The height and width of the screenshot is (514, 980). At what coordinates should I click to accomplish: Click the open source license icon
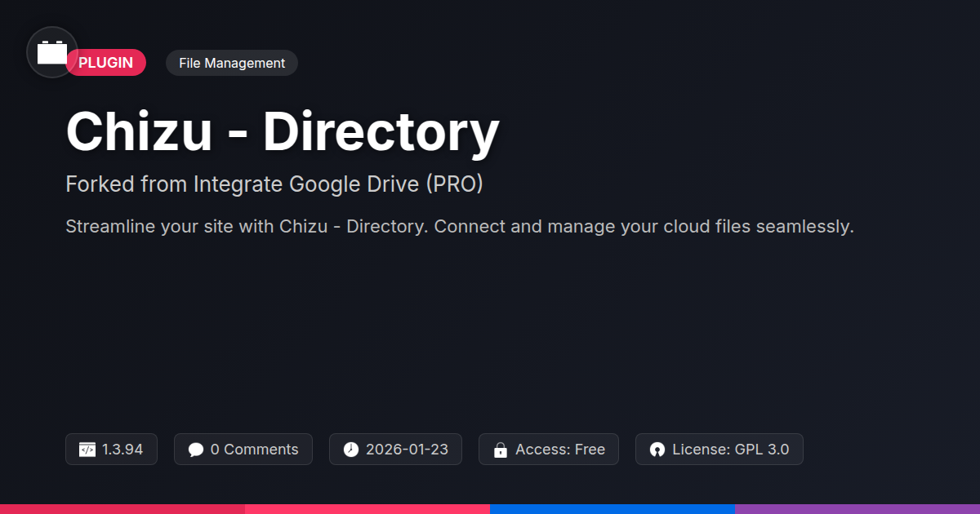click(657, 450)
